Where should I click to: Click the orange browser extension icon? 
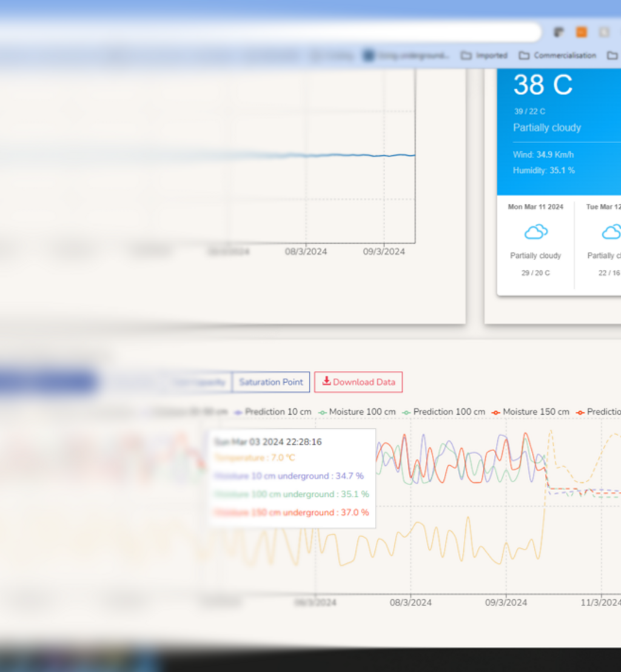[x=581, y=32]
